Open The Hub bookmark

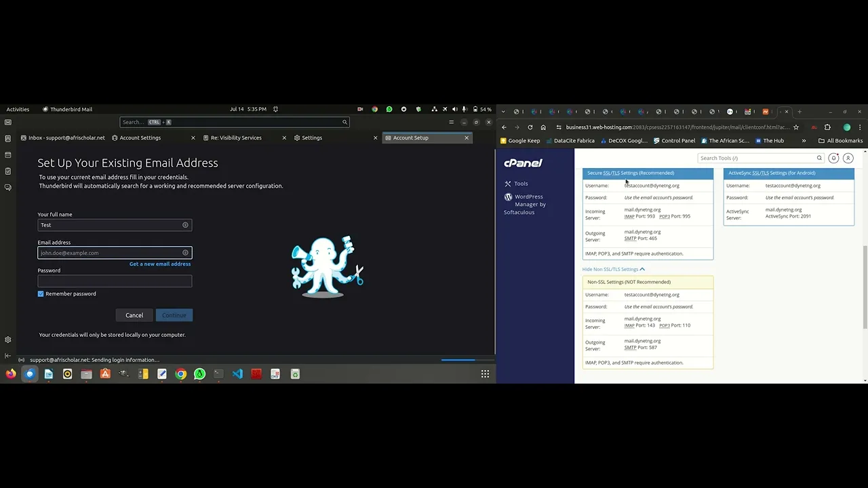coord(769,141)
